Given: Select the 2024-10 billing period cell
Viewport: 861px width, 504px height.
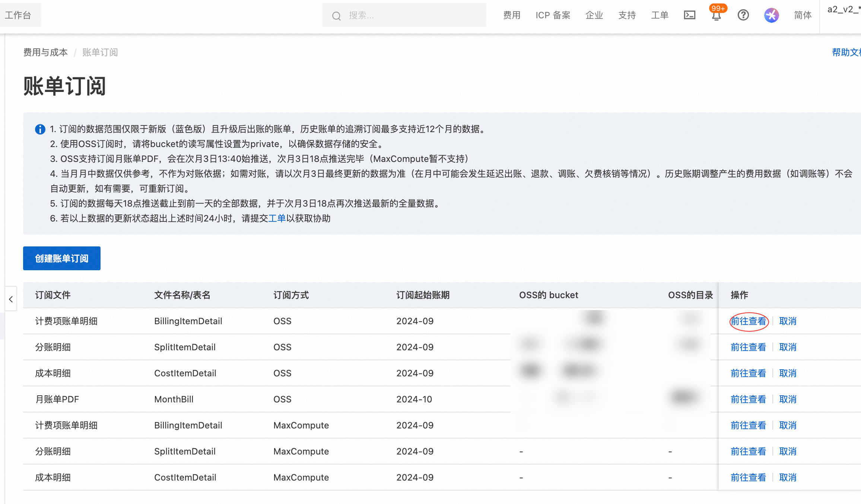Looking at the screenshot, I should tap(414, 399).
